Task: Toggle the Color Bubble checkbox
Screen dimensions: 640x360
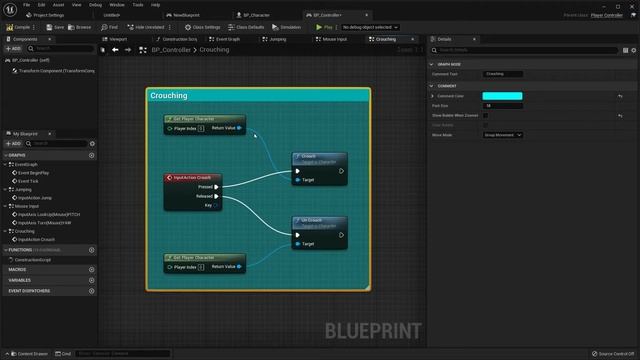Action: point(485,125)
